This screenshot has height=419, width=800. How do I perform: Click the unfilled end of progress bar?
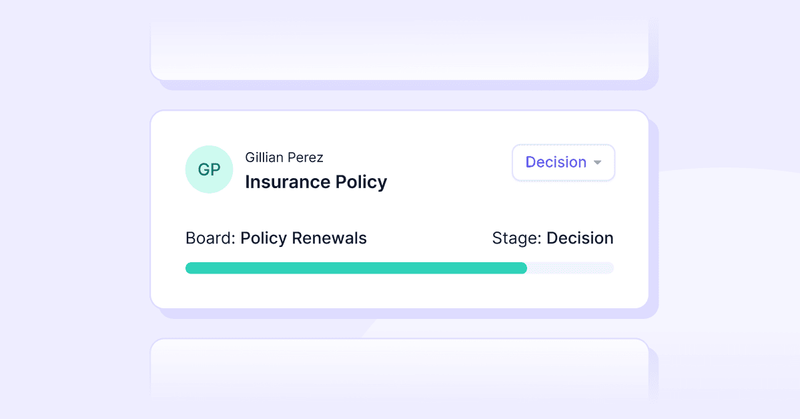coord(572,268)
